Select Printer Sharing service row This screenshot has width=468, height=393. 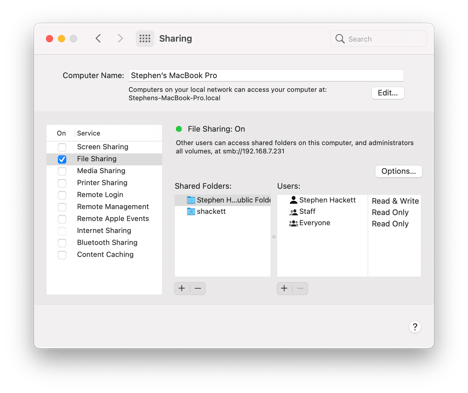[x=104, y=183]
